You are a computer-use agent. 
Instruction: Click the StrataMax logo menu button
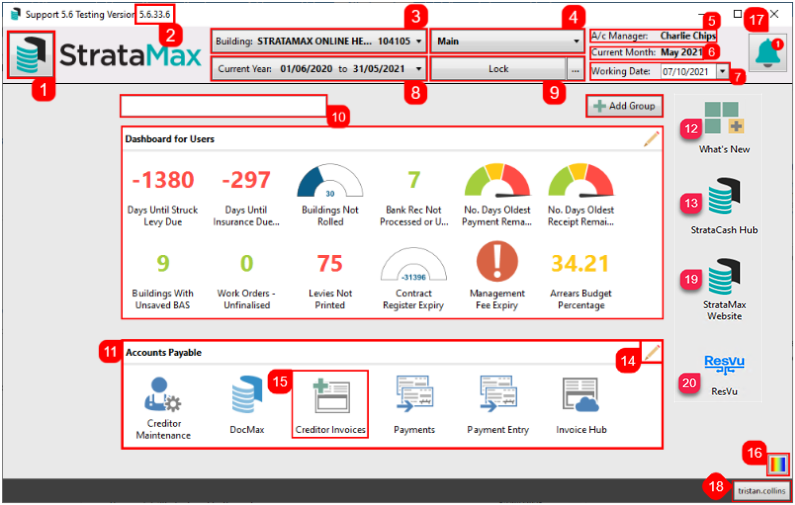click(30, 55)
